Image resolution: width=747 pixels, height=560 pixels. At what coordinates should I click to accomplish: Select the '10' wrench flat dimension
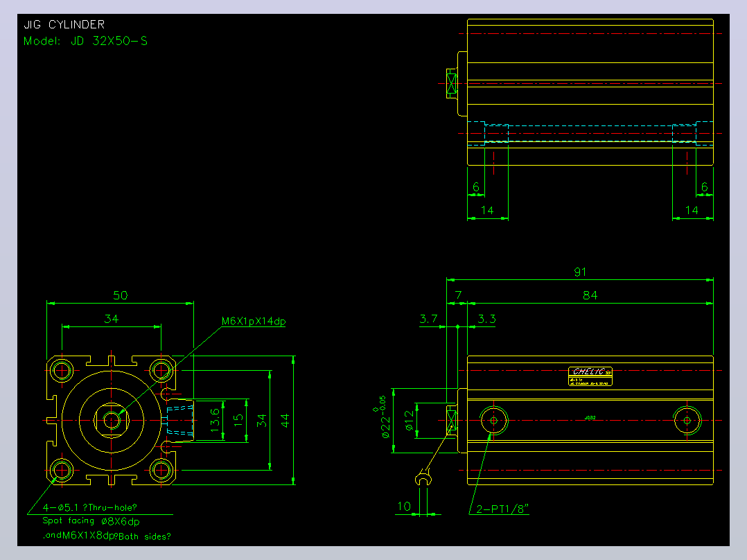click(x=404, y=506)
